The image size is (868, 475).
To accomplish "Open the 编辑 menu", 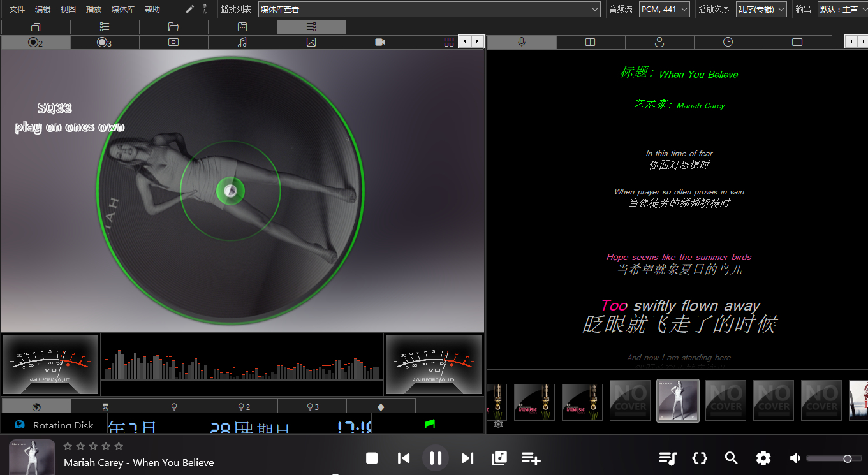I will (43, 9).
